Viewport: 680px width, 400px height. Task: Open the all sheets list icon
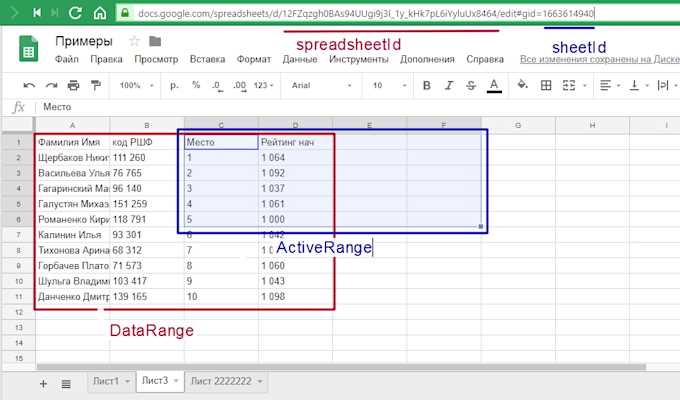tap(66, 384)
